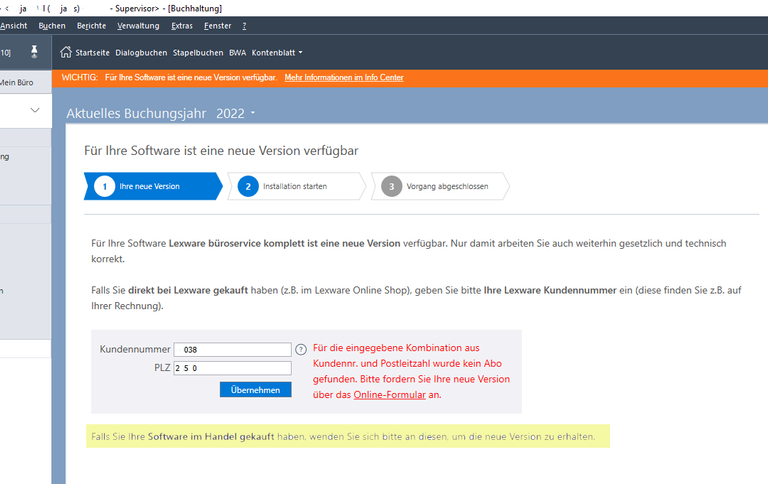768x484 pixels.
Task: Open the Buchungsjahr 2022 dropdown
Action: point(236,113)
